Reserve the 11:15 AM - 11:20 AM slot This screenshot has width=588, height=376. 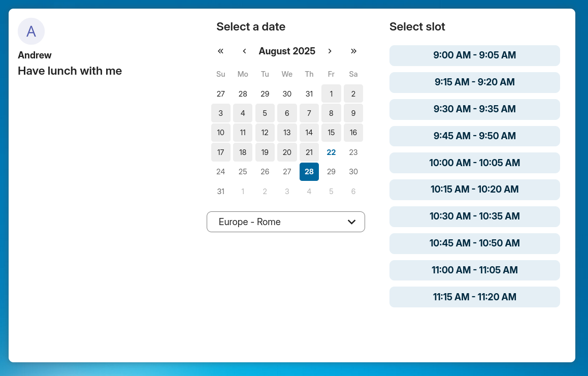click(x=474, y=297)
